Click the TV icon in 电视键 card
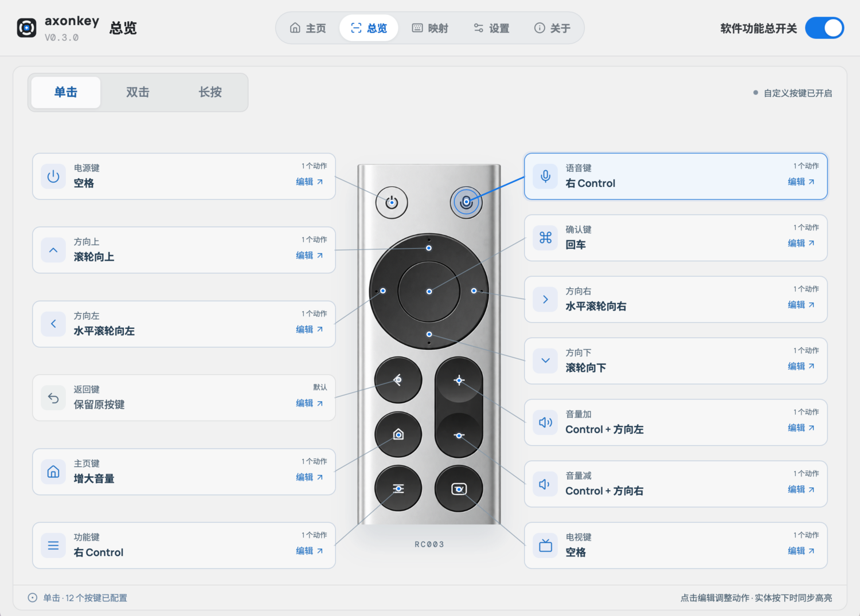Image resolution: width=860 pixels, height=616 pixels. click(x=545, y=546)
